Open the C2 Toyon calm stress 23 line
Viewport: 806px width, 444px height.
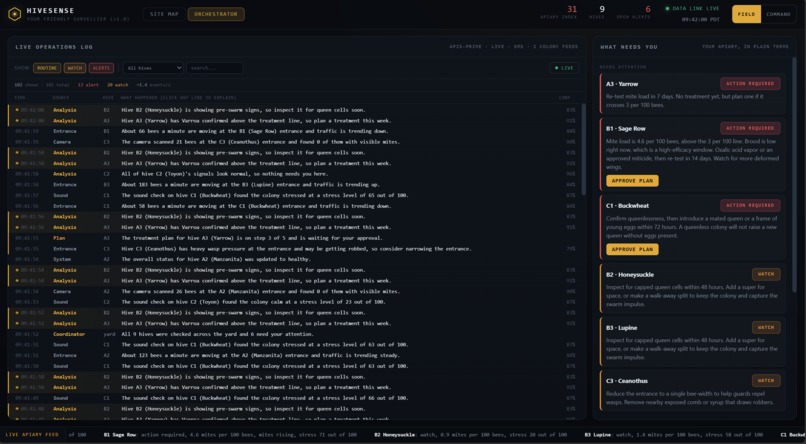coord(295,302)
